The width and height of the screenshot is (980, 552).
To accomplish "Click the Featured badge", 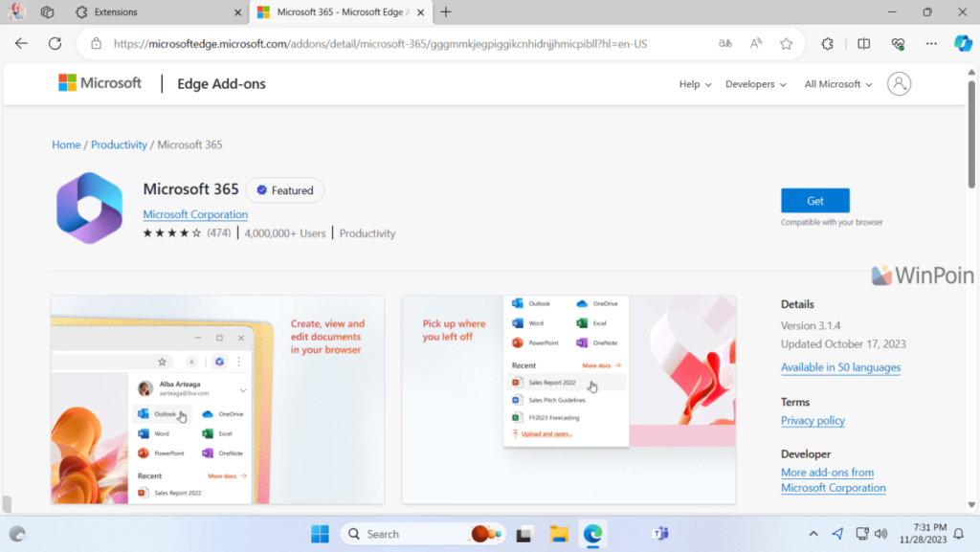I will click(x=285, y=190).
